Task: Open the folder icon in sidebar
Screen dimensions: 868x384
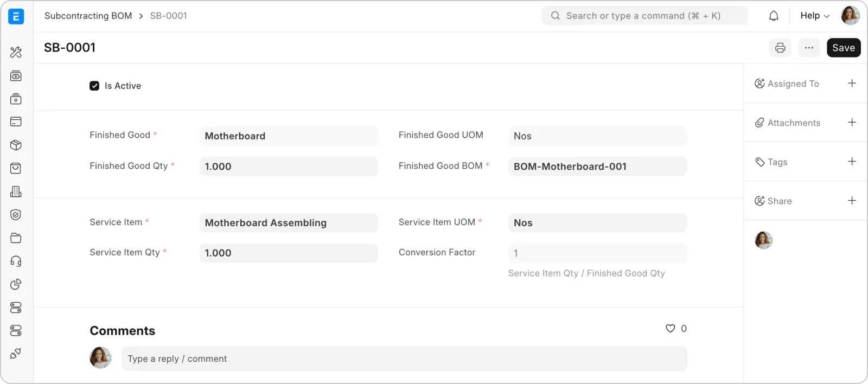Action: click(16, 238)
